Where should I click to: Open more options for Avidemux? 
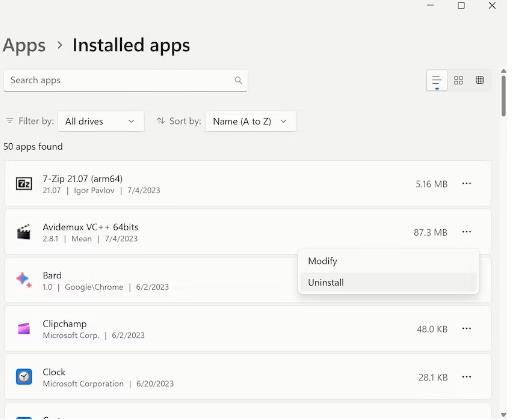pyautogui.click(x=466, y=232)
